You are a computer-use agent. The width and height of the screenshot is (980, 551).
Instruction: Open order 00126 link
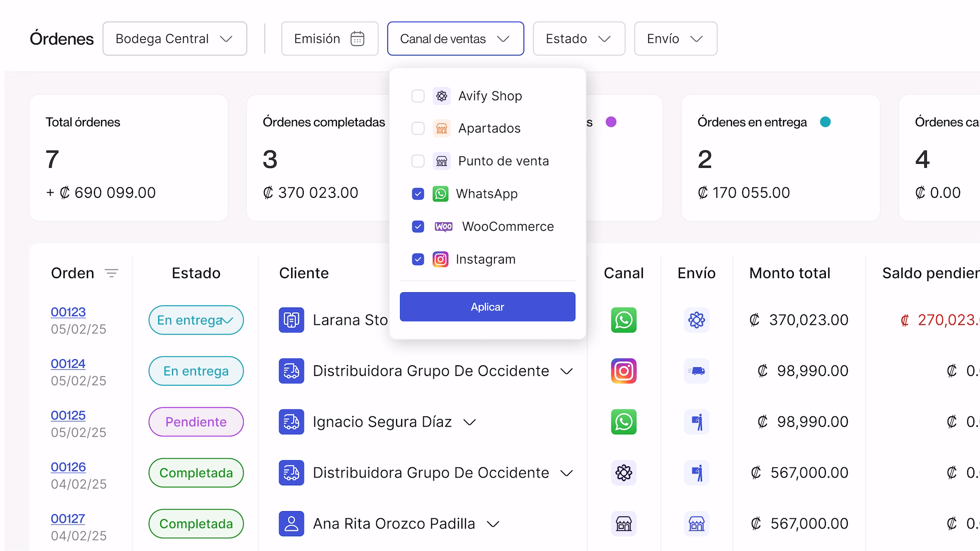[68, 467]
